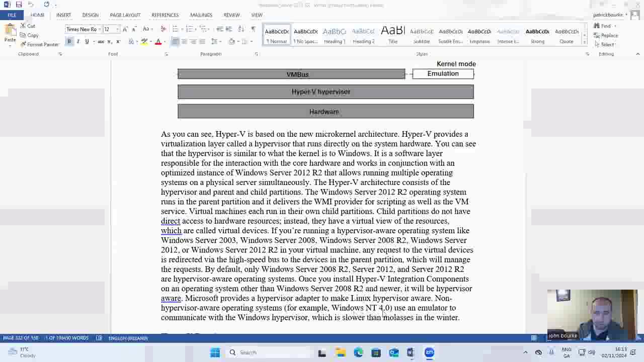644x362 pixels.
Task: Click the Sort icon
Action: (241, 29)
